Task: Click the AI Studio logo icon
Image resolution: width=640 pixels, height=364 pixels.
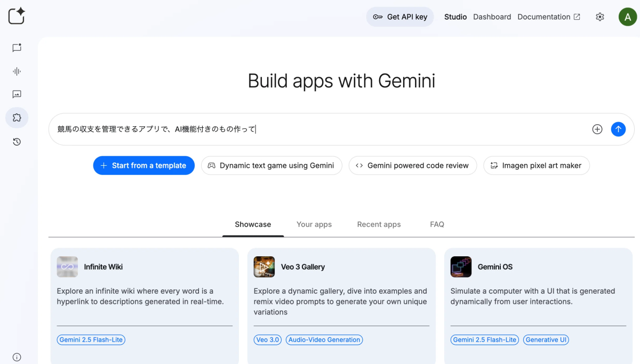Action: [x=17, y=16]
